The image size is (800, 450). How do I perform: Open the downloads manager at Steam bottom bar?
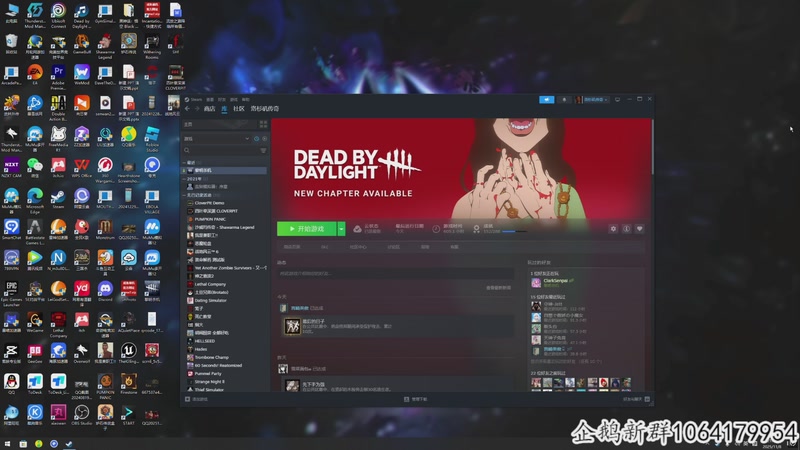[416, 399]
